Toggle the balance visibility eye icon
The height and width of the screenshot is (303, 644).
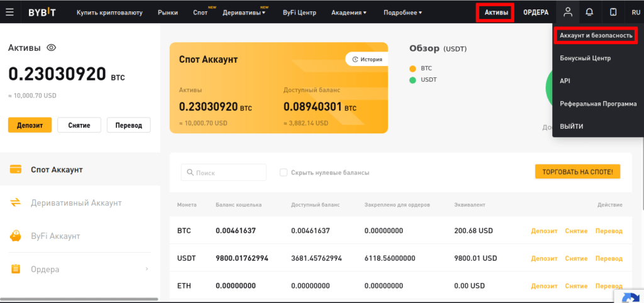coord(52,48)
